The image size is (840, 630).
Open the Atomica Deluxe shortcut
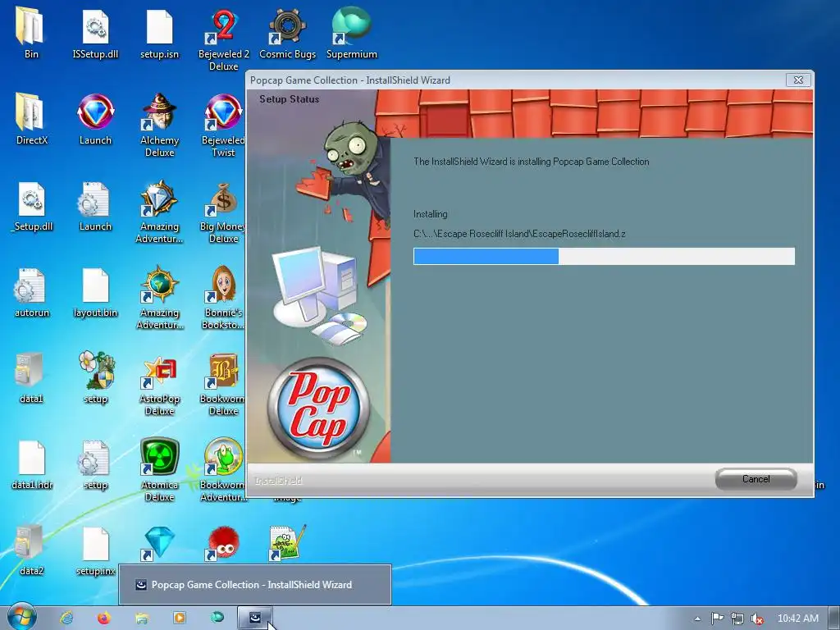tap(159, 470)
